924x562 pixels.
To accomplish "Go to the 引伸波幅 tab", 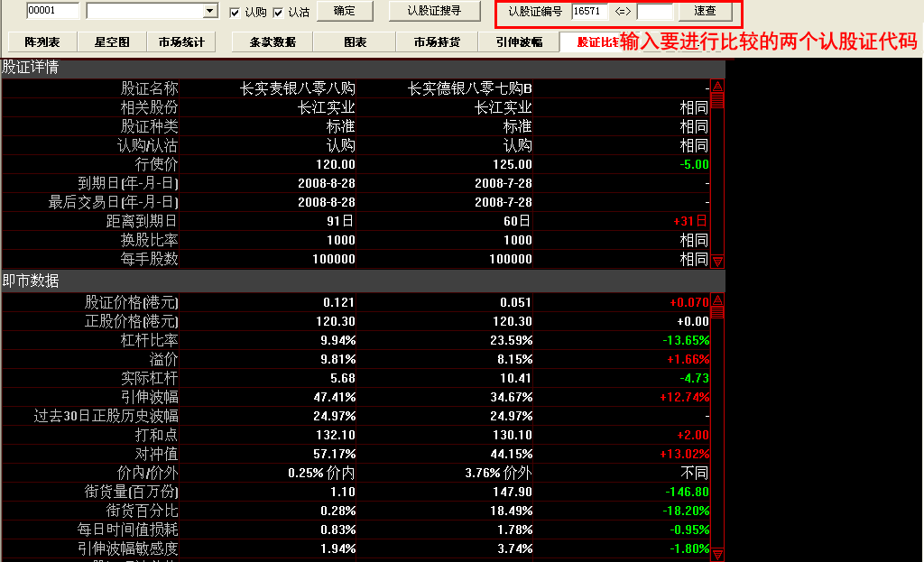I will point(519,41).
